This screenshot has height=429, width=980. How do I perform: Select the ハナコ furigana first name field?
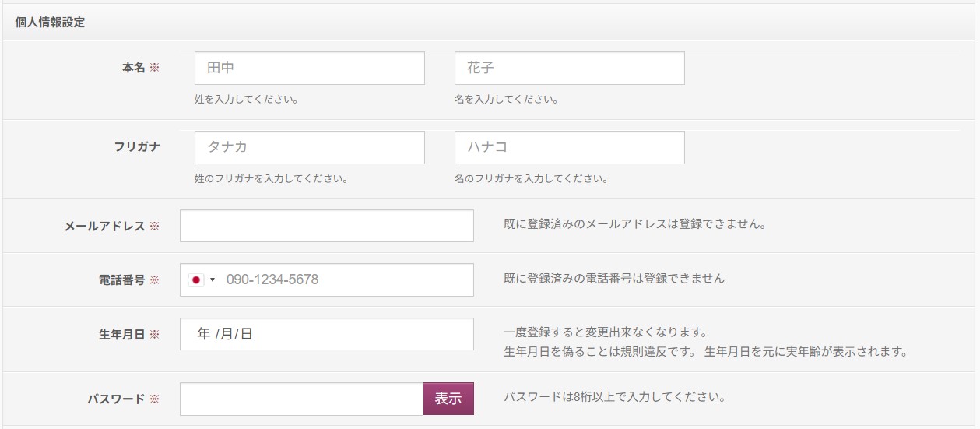pos(570,148)
